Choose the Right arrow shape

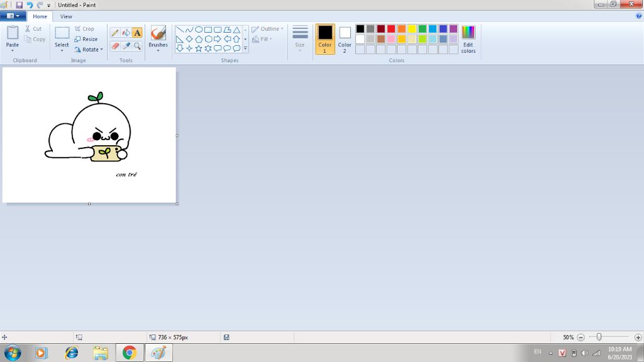coord(218,39)
